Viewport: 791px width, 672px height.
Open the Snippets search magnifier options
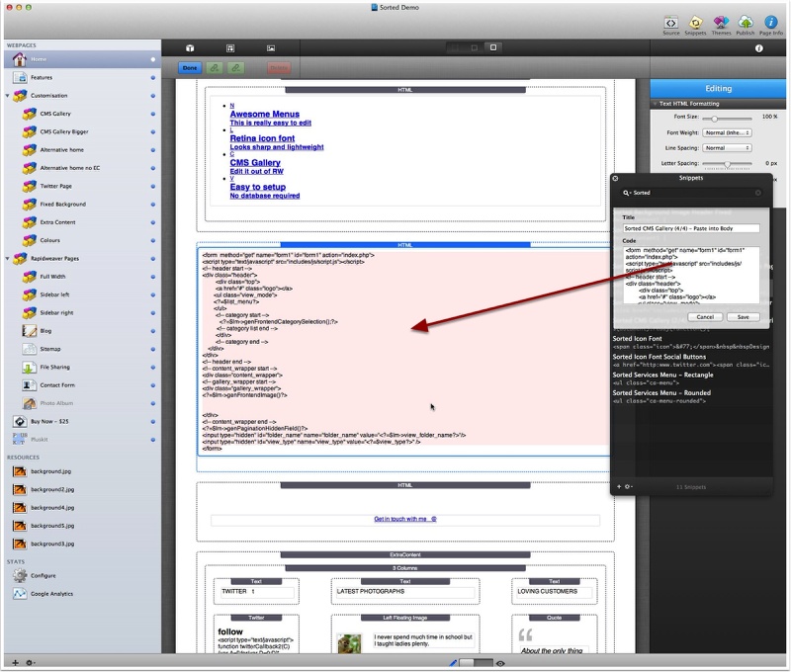click(x=627, y=193)
